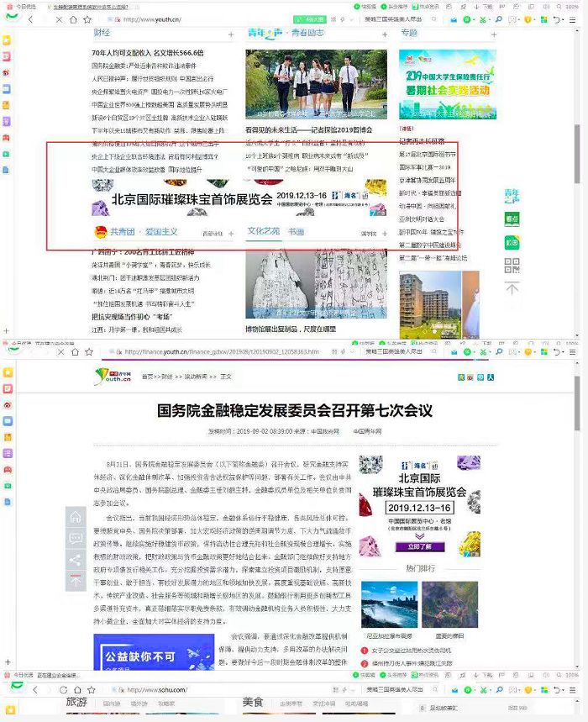The height and width of the screenshot is (722, 588).
Task: Bookmark sohu.com with the star icon
Action: click(x=91, y=690)
